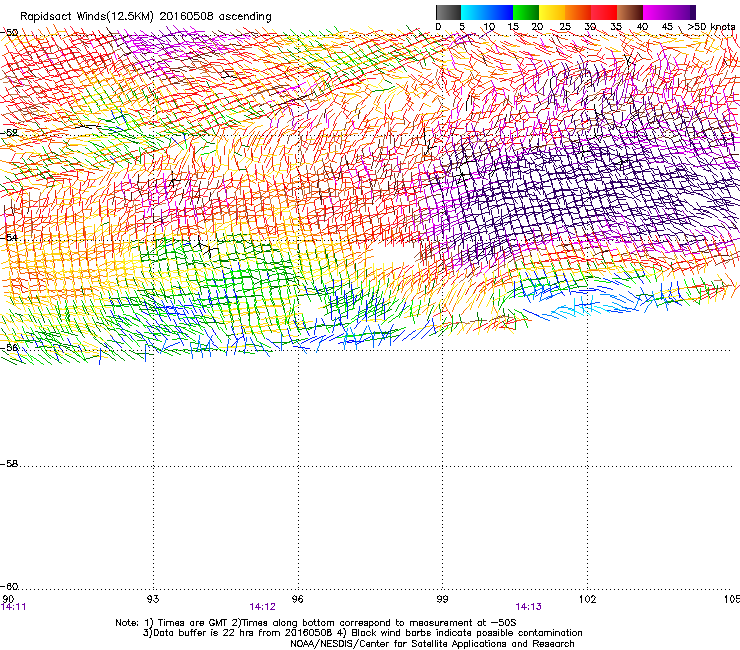Click the 102 longitude axis label

(587, 599)
